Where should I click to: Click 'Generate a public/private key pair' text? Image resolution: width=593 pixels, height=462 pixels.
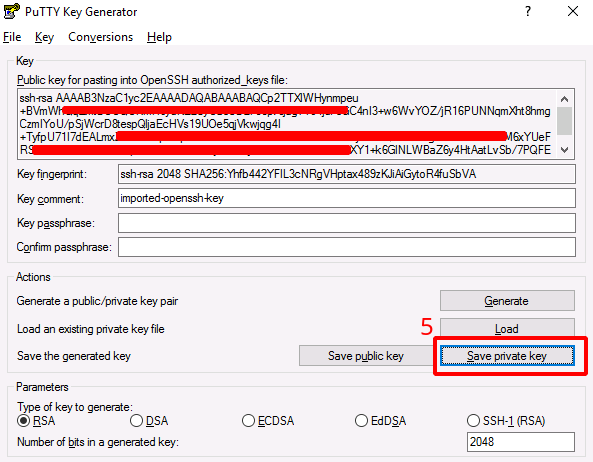[97, 301]
